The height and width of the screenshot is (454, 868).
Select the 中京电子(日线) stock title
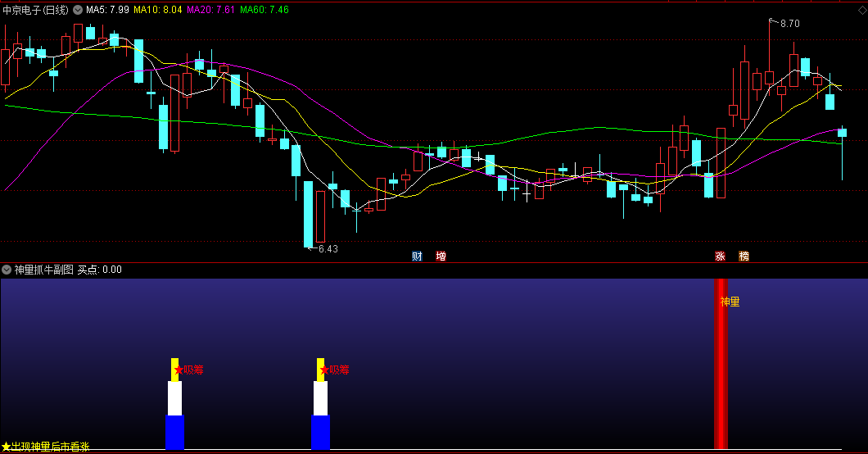36,10
